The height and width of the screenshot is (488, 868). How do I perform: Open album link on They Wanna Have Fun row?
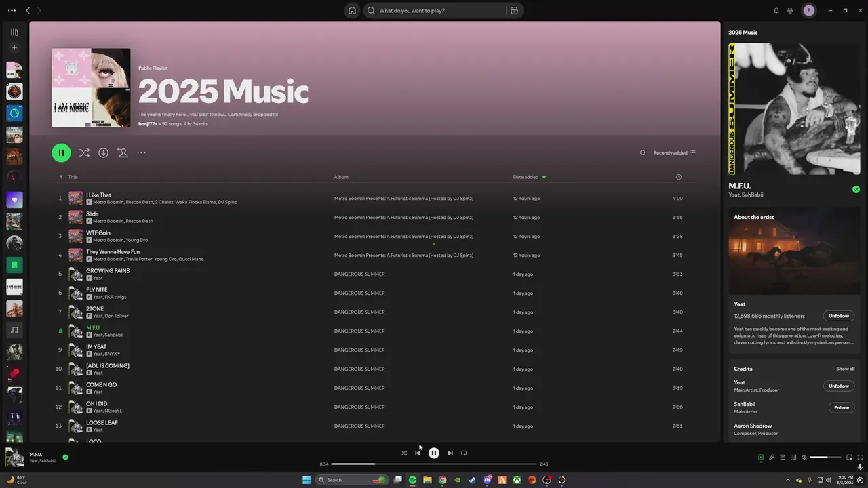403,255
